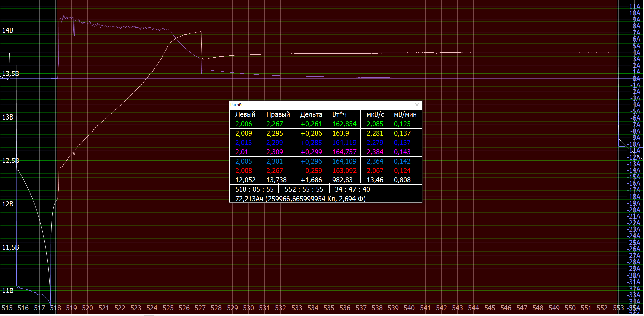Select the red 163,092 cell

344,171
